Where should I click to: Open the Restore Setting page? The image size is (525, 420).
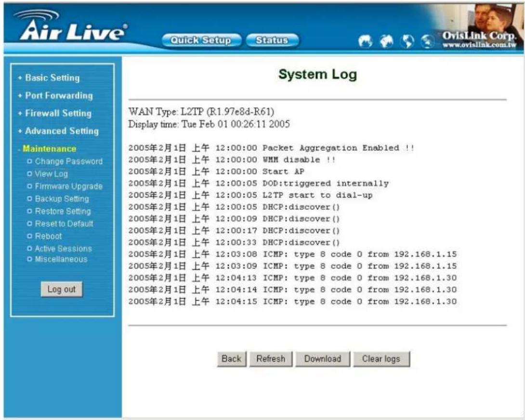tap(63, 211)
